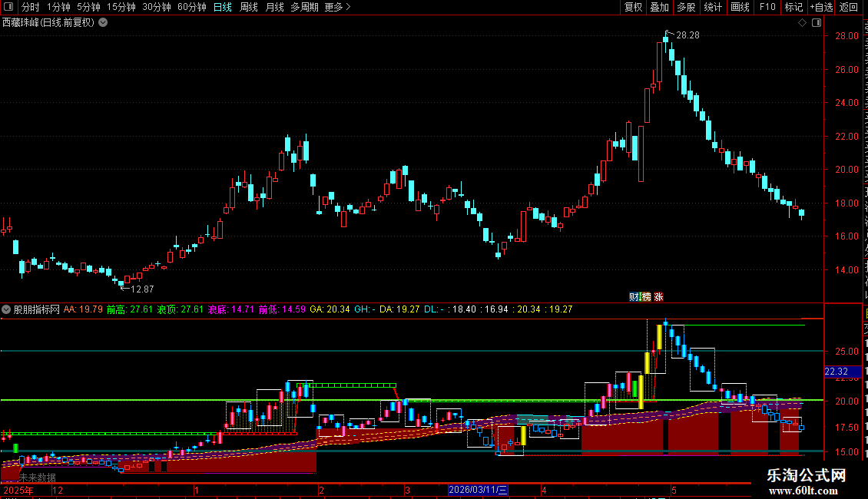Switch to 月线 monthly chart
Screen dimensions: 868x499
point(274,7)
